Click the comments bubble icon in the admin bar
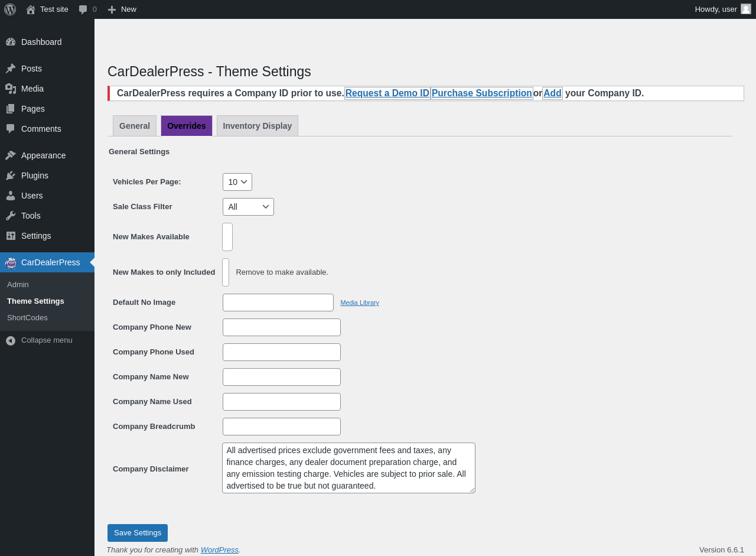Image resolution: width=756 pixels, height=556 pixels. (83, 9)
